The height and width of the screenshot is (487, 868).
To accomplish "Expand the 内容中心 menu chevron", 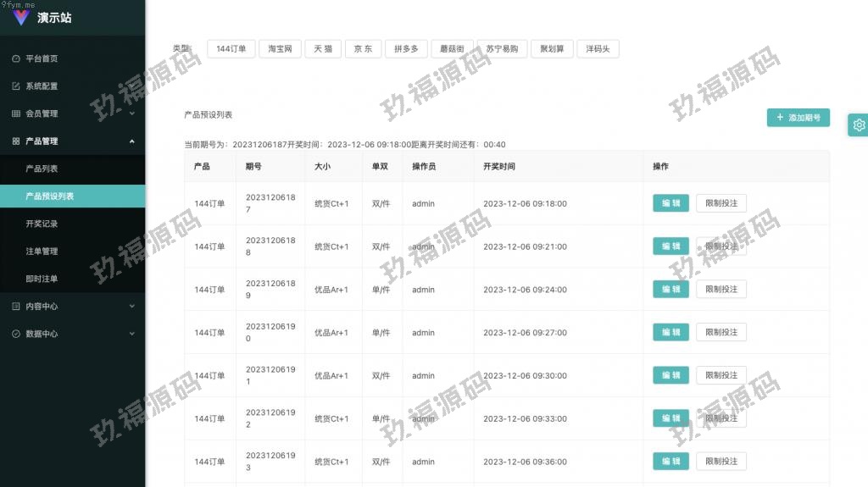I will [x=131, y=307].
